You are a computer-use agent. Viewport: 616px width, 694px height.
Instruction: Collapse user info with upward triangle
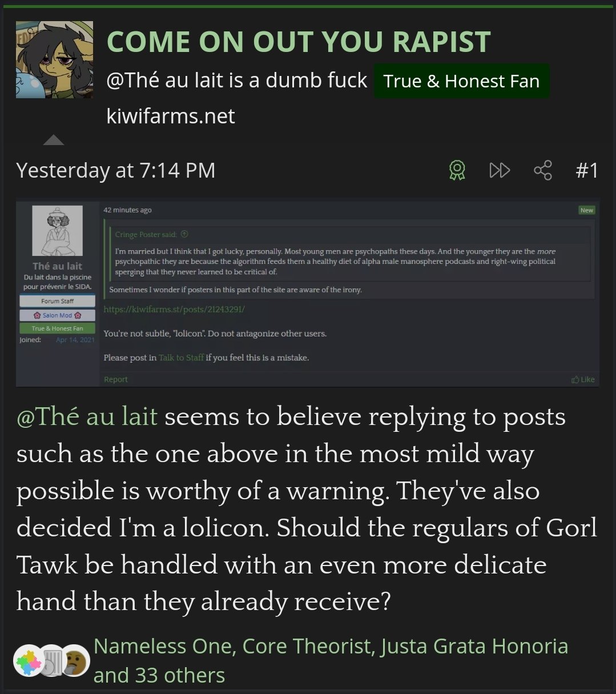(x=54, y=139)
